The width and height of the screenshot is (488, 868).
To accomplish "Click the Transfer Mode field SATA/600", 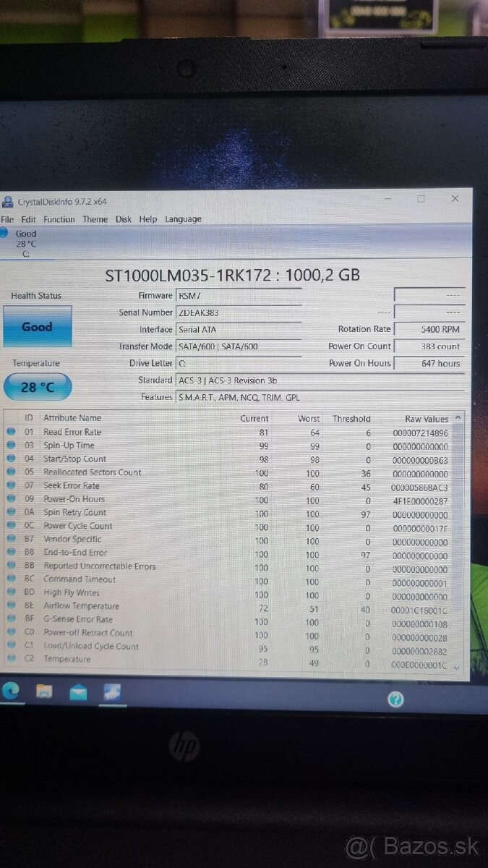I will click(239, 346).
